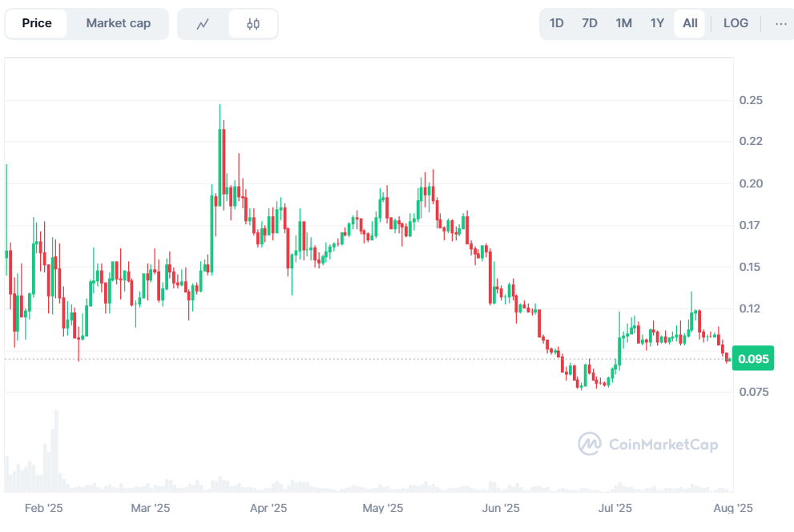The width and height of the screenshot is (794, 532).
Task: Open the three-dot more options menu
Action: point(781,23)
